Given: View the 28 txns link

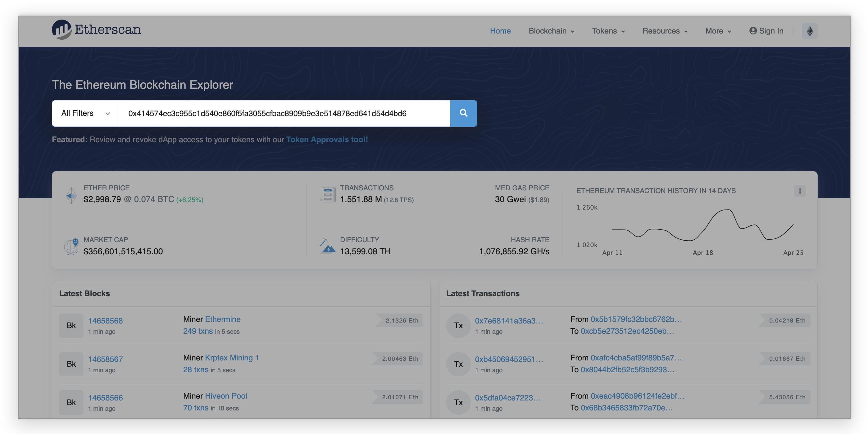Looking at the screenshot, I should 196,369.
